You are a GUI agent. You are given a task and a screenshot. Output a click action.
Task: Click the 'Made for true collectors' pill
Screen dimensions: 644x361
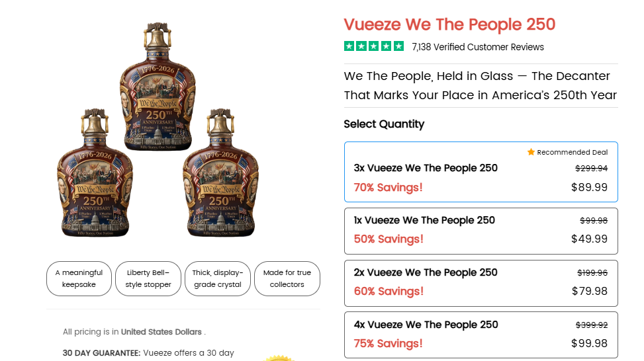pos(287,278)
